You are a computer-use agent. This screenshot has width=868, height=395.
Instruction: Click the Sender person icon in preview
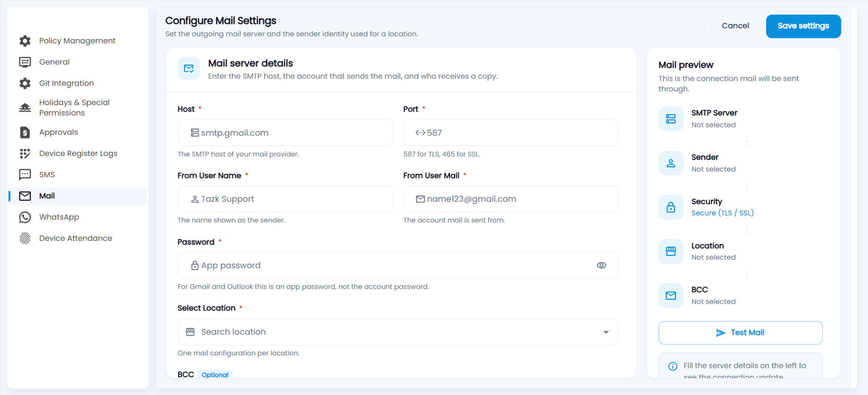[671, 163]
